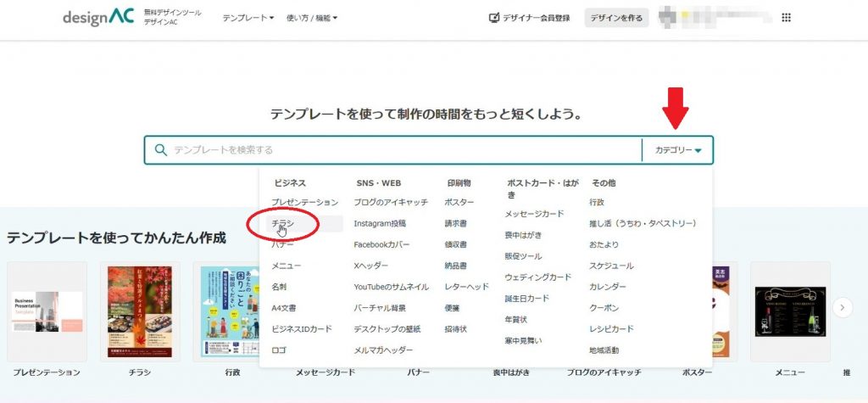
Task: Open カレンダー category
Action: 608,287
